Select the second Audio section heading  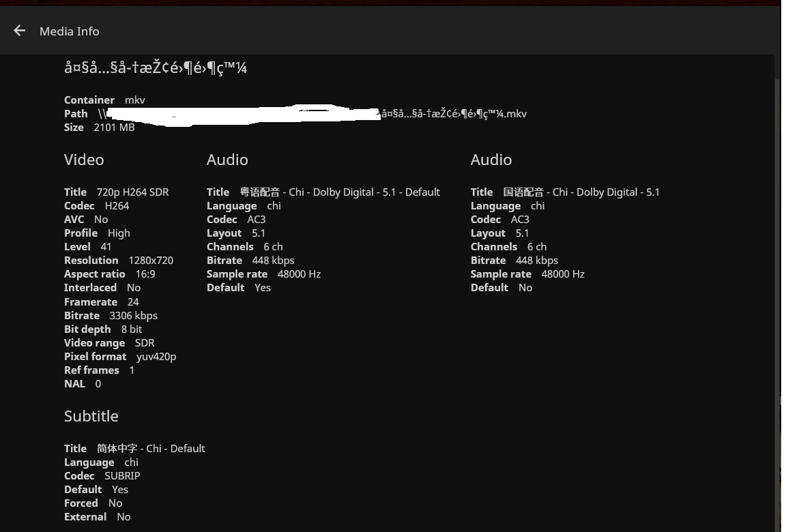[491, 160]
